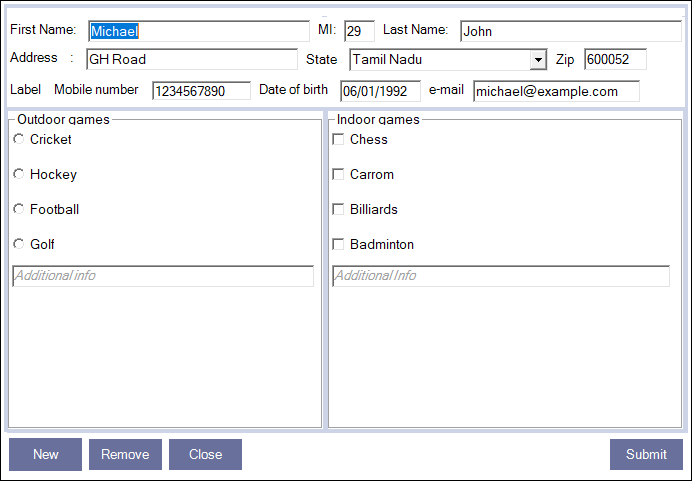Hit the Close button
The width and height of the screenshot is (692, 481).
click(x=205, y=454)
